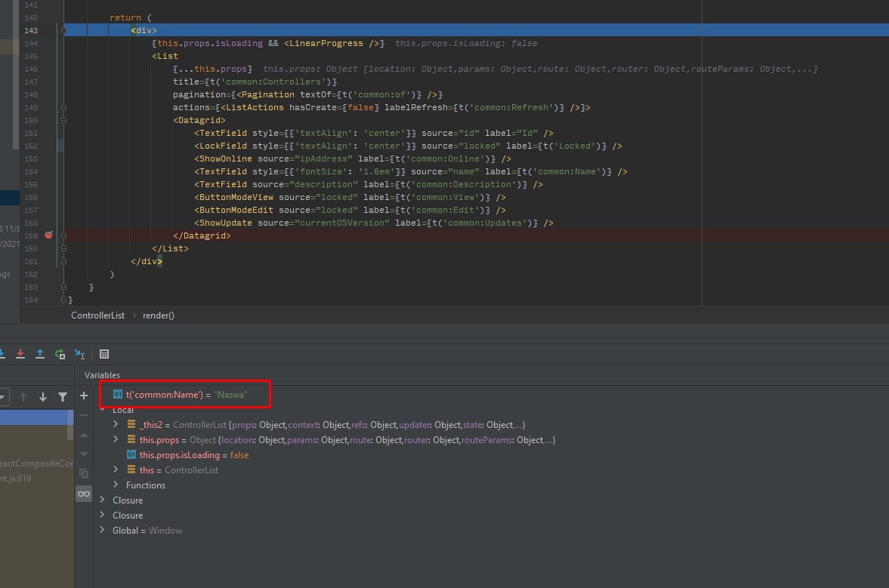This screenshot has height=588, width=889.
Task: Select the t('common:Name') watch entry
Action: [x=186, y=394]
